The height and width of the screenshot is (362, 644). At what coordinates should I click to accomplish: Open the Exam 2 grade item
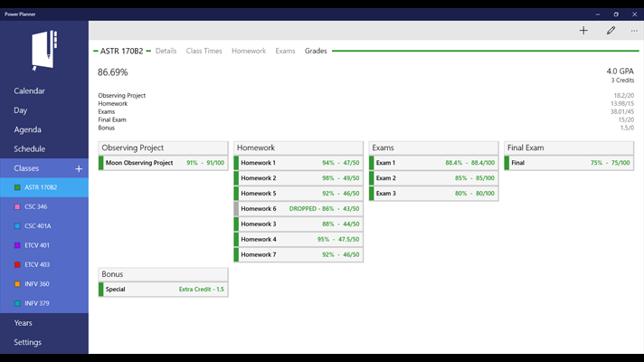coord(434,178)
